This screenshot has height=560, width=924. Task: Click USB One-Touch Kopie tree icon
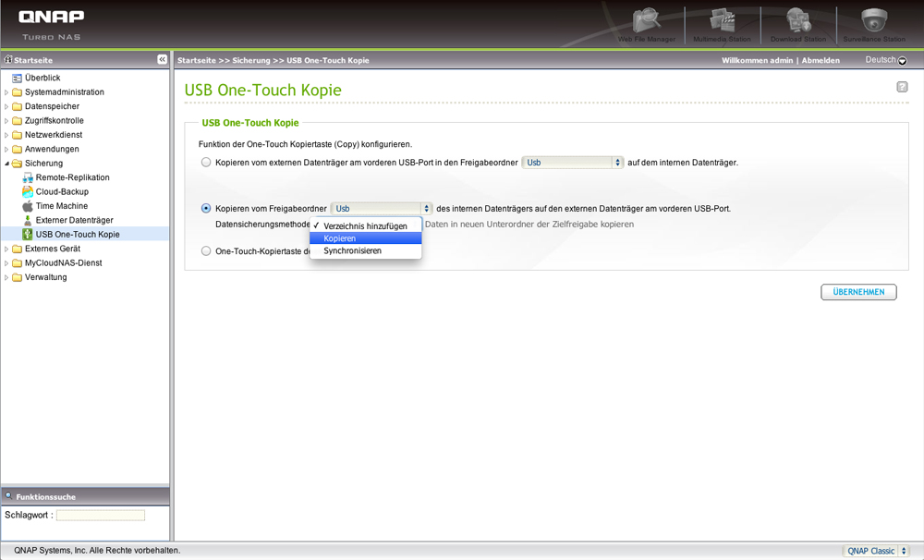click(x=28, y=234)
